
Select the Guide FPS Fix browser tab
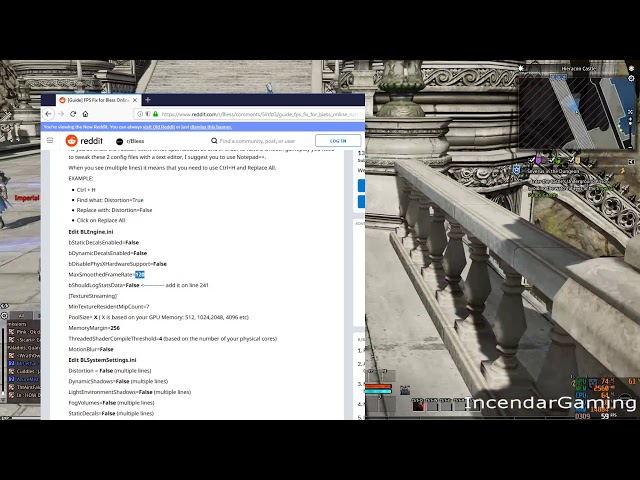pos(95,100)
